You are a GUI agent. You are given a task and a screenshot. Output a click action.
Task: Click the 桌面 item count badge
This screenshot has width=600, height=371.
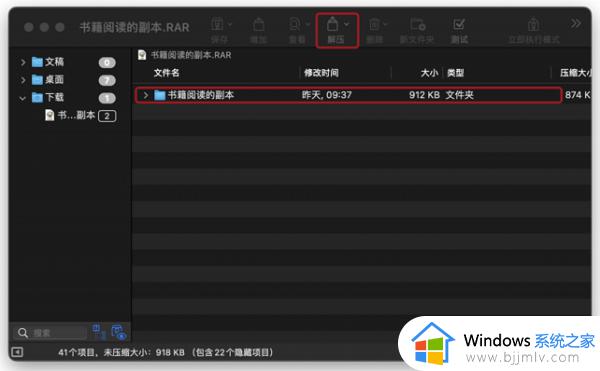(107, 80)
